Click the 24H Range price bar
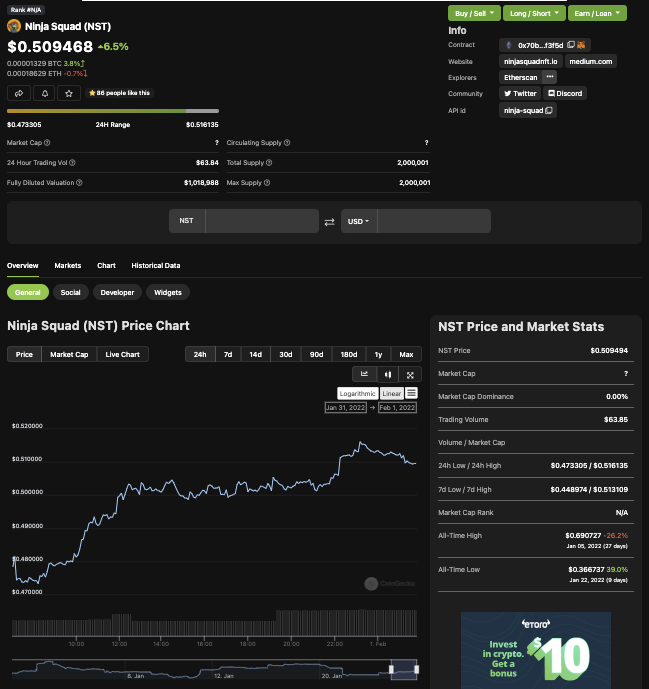The width and height of the screenshot is (649, 689). tap(113, 111)
